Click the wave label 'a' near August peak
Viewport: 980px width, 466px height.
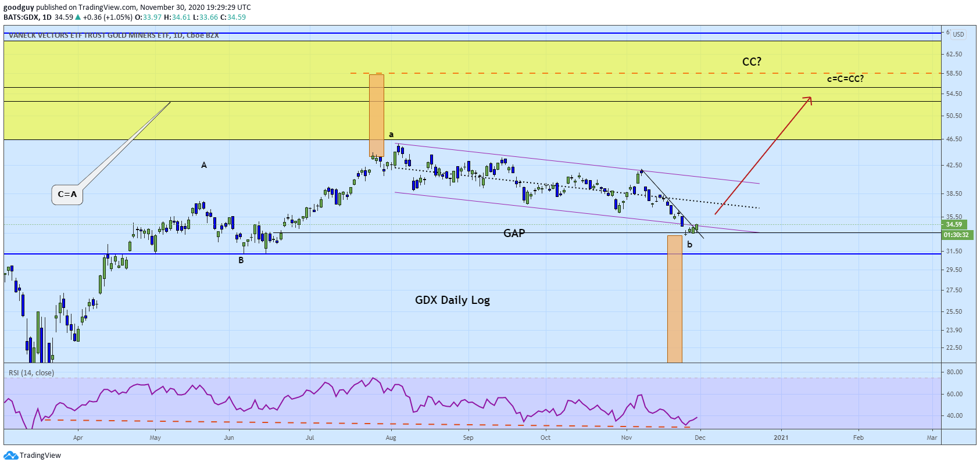pos(391,135)
